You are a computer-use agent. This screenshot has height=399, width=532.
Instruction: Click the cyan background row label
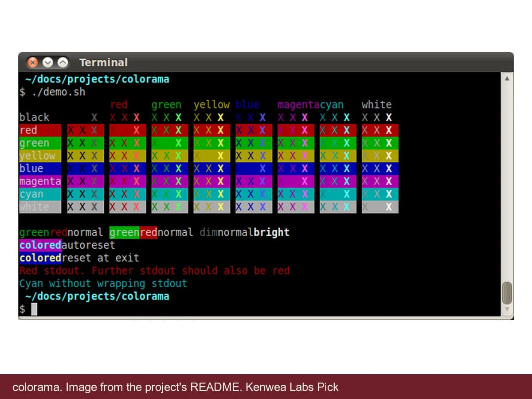point(40,194)
